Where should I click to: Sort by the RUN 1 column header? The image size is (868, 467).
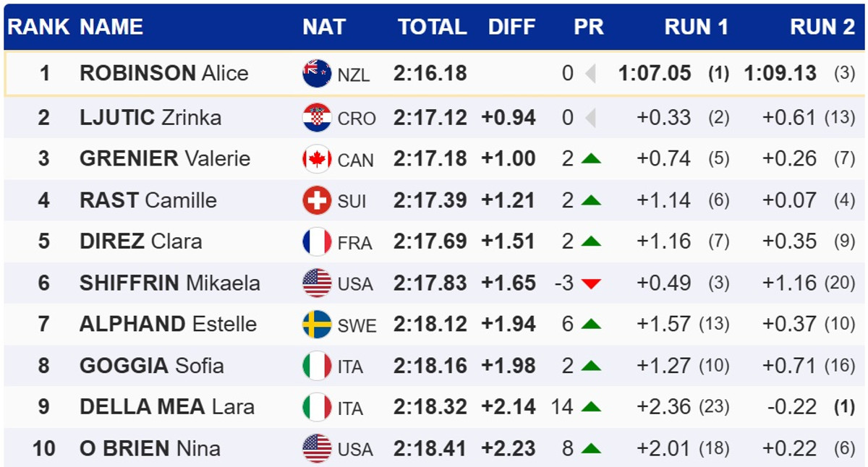click(x=696, y=27)
